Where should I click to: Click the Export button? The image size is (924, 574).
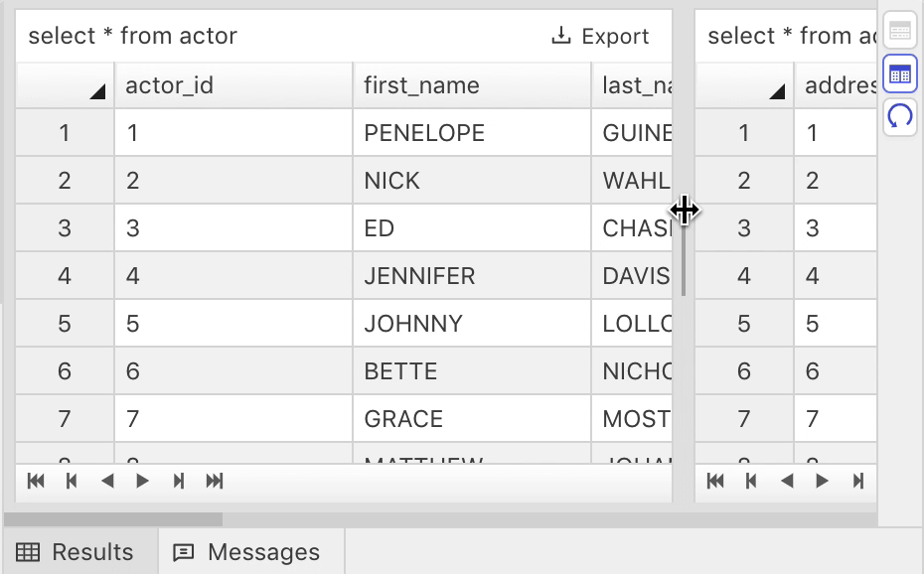[x=600, y=36]
